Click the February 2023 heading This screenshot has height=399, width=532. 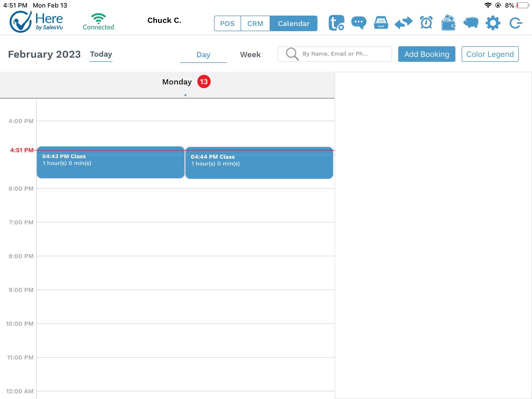coord(44,54)
